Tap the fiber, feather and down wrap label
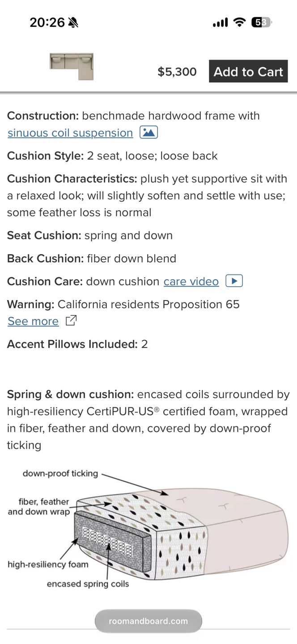Viewport: 297px width, 644px height. (39, 507)
